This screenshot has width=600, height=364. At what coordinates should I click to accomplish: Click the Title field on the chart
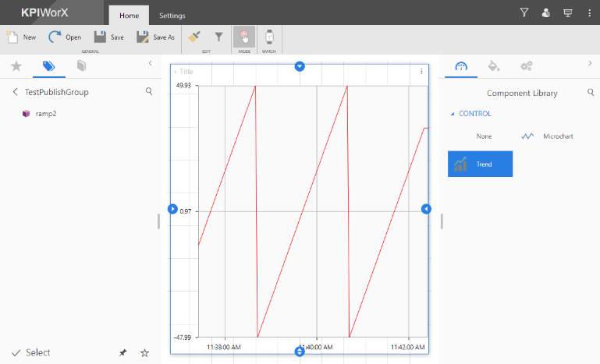click(186, 72)
